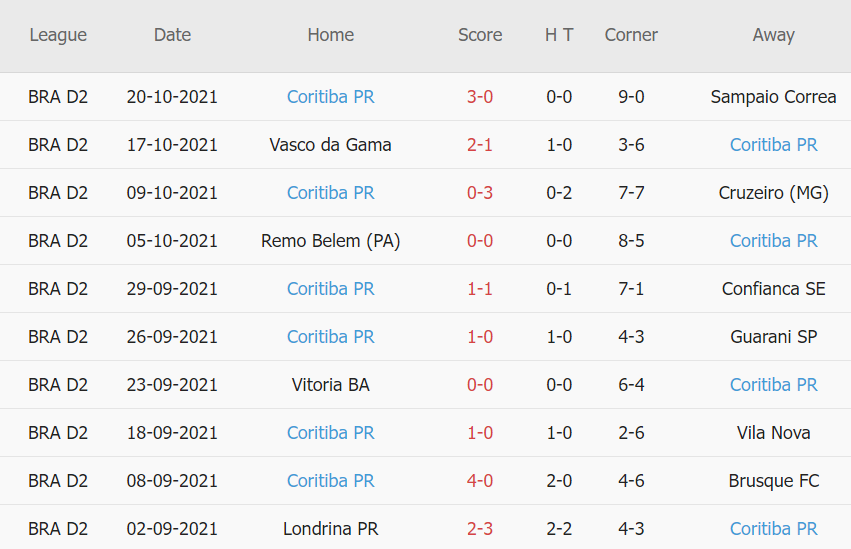This screenshot has height=549, width=851.
Task: Click the Vasco da Gama team name
Action: click(330, 145)
